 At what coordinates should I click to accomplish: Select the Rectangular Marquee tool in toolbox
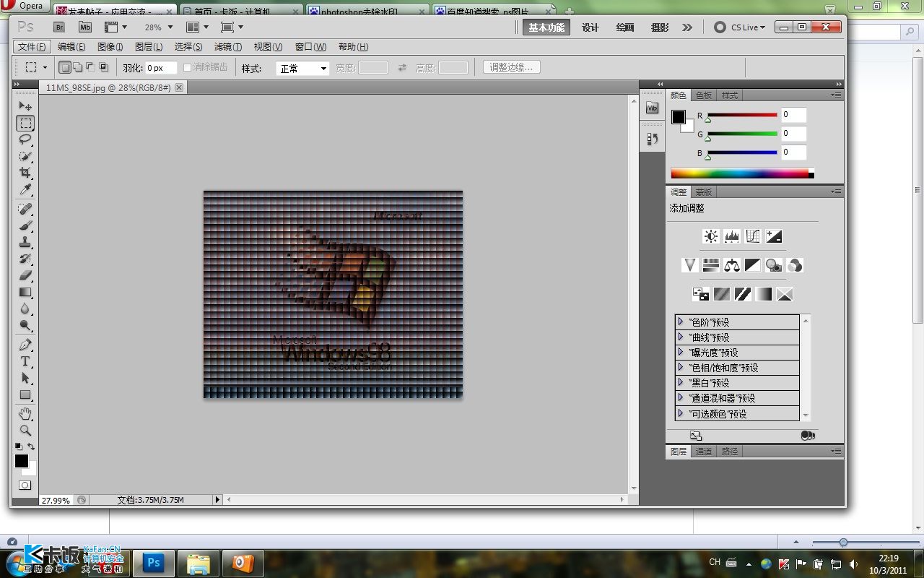point(25,123)
